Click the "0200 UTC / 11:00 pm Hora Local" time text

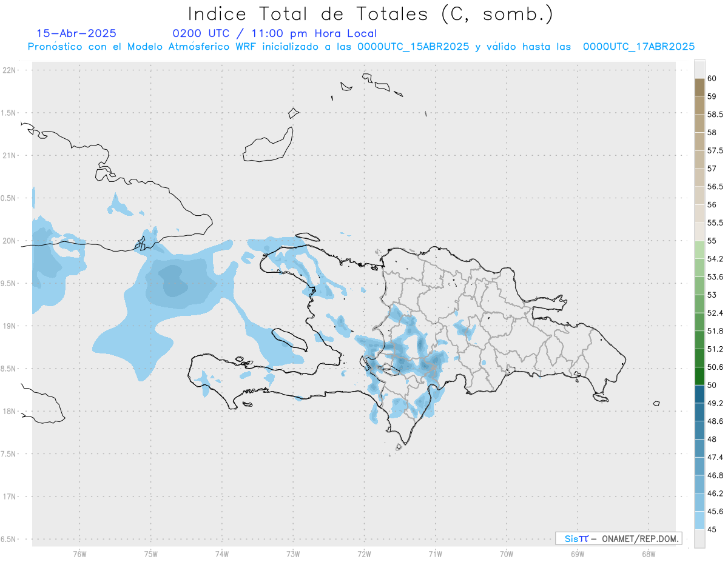tap(274, 33)
